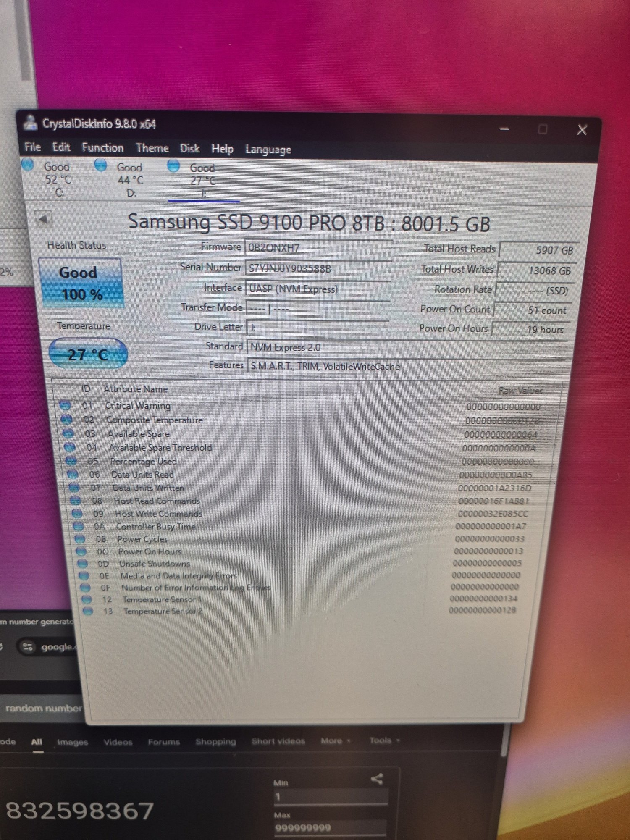Click the Min input field in browser
Image resolution: width=630 pixels, height=840 pixels.
tap(331, 797)
